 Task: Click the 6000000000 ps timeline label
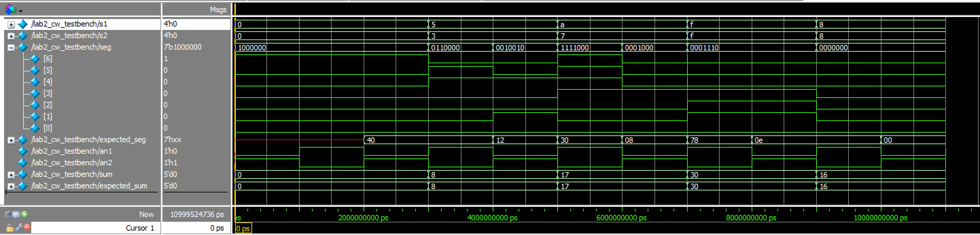[x=621, y=218]
